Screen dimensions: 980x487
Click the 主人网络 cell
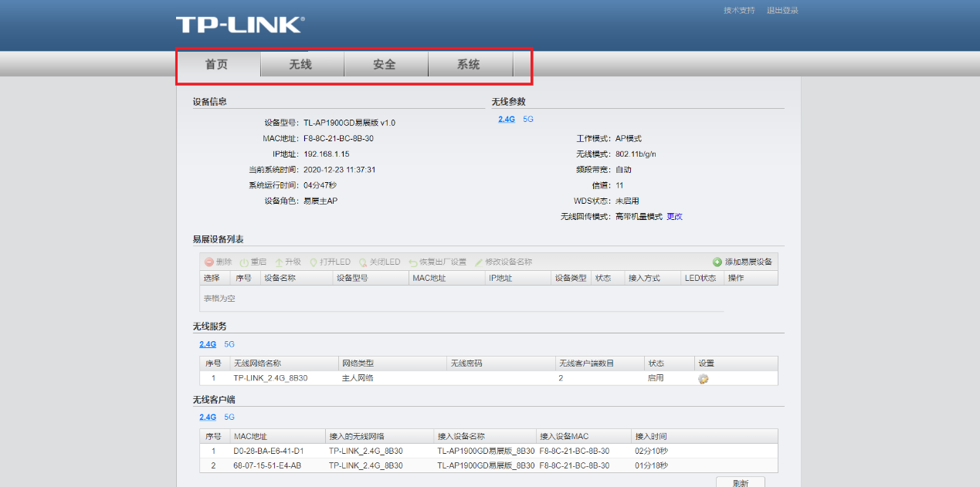click(x=358, y=378)
